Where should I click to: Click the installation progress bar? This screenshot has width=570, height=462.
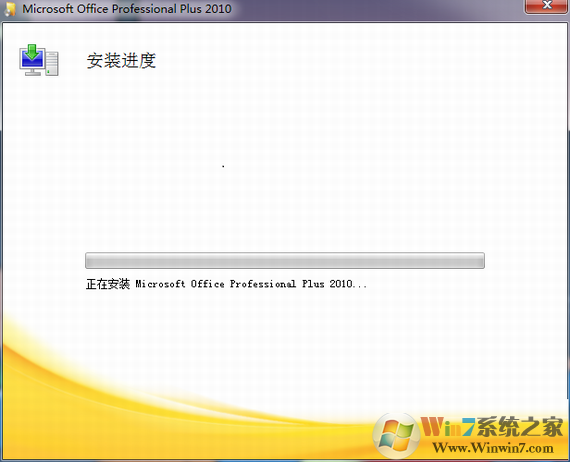click(285, 260)
